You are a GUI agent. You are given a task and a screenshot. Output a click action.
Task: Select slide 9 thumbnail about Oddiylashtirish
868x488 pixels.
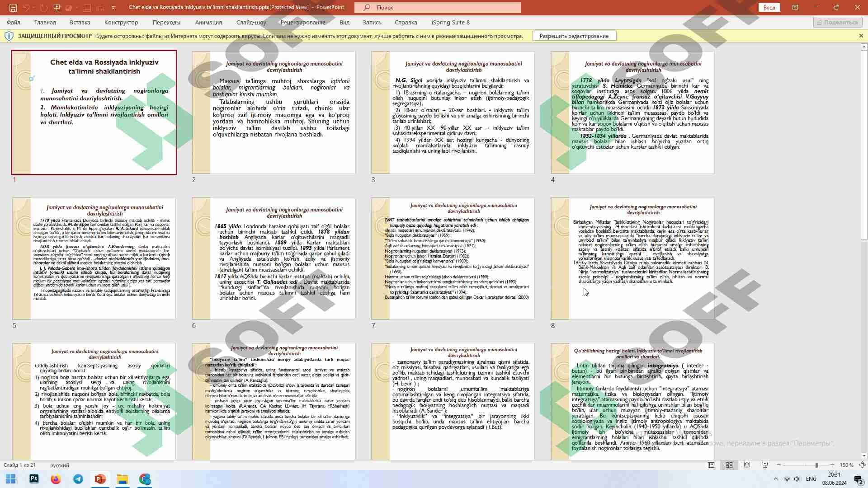point(94,402)
